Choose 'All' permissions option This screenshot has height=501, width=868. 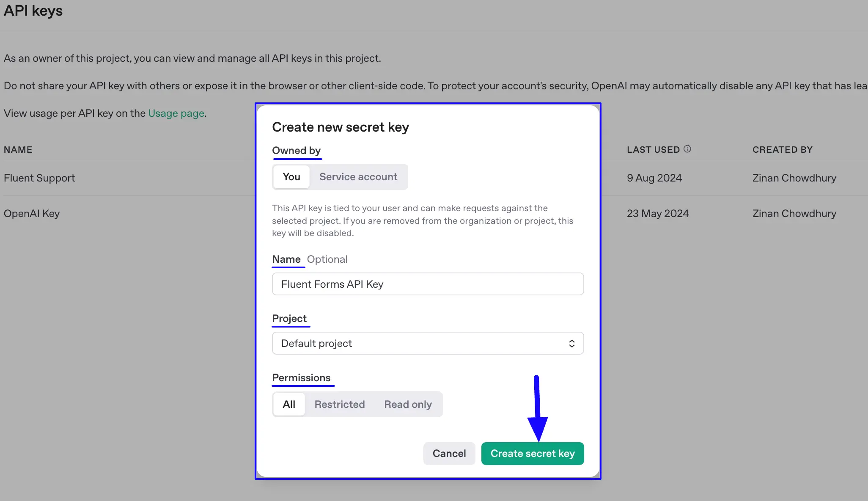coord(289,405)
